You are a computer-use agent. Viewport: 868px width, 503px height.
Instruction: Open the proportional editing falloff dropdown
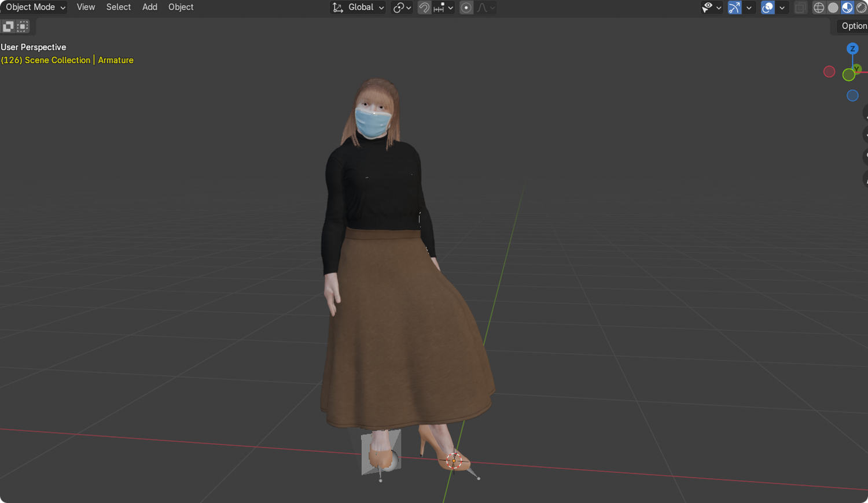tap(486, 8)
